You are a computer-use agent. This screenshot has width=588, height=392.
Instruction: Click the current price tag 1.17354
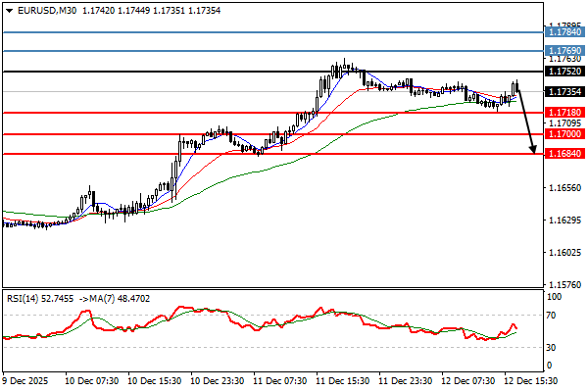point(563,91)
